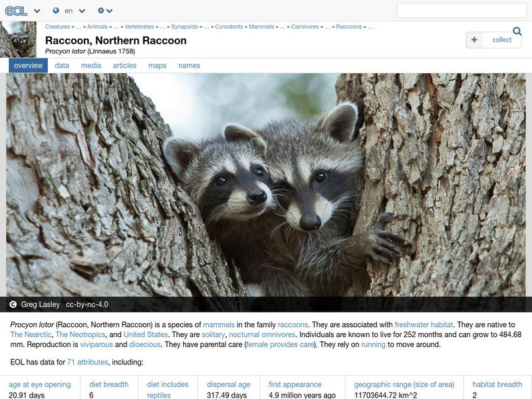Screen dimensions: 532x399
Task: Click the EOL logo
Action: tap(16, 11)
